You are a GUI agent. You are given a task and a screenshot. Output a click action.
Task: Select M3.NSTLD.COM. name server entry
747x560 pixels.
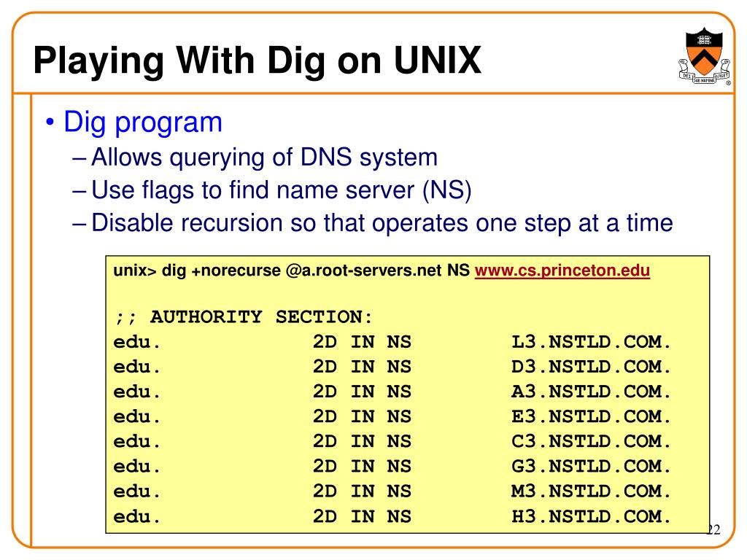pyautogui.click(x=591, y=491)
